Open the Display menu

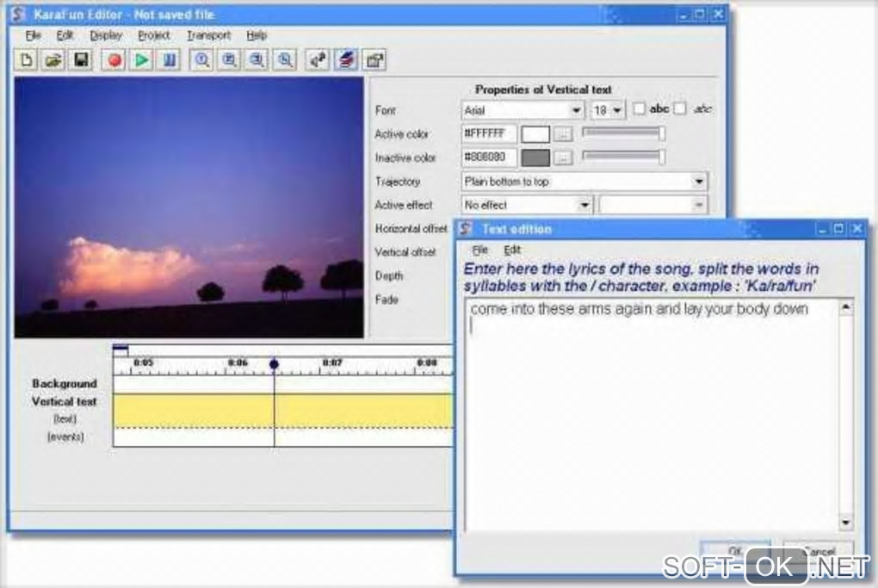point(106,35)
